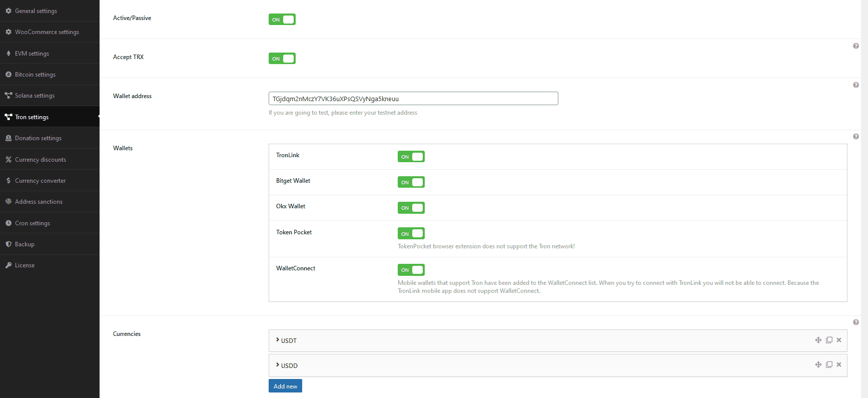
Task: Open the Backup page
Action: tap(50, 244)
